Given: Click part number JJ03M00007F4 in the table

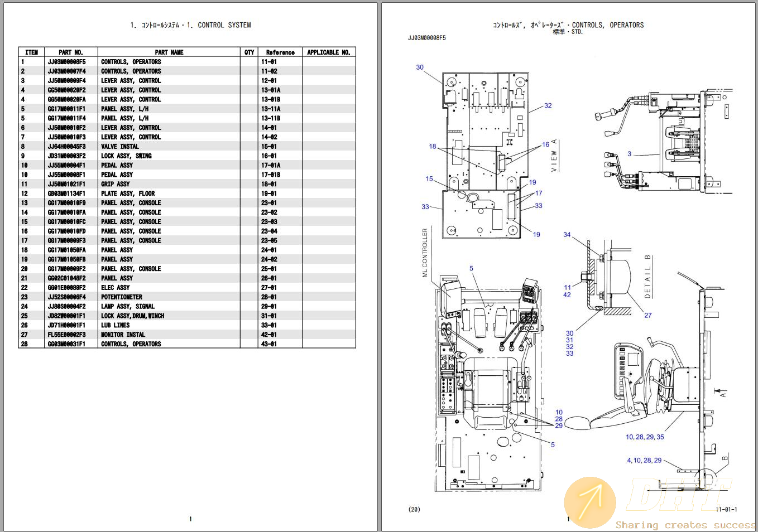Looking at the screenshot, I should click(x=66, y=71).
